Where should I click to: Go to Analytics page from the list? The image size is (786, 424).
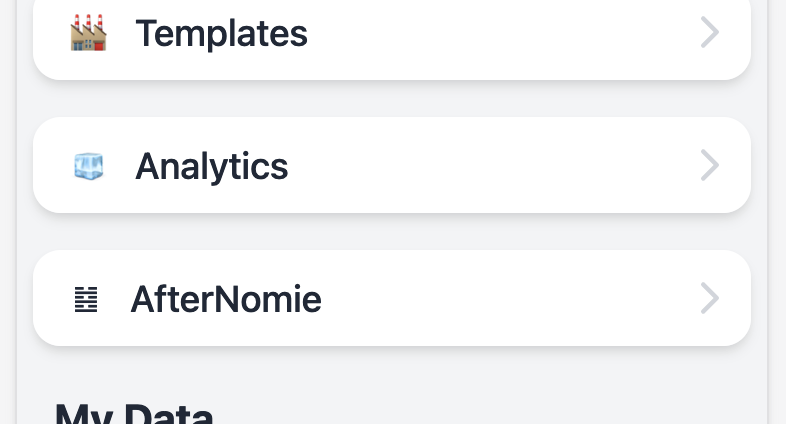pyautogui.click(x=392, y=165)
